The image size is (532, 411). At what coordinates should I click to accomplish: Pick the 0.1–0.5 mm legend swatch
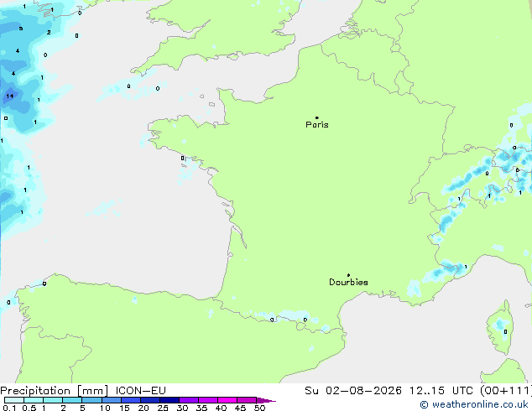14,400
